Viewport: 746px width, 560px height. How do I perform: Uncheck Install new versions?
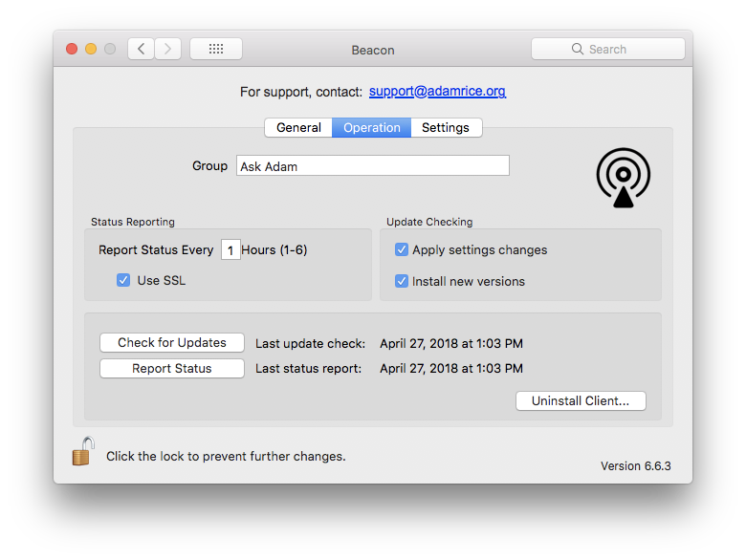(402, 281)
